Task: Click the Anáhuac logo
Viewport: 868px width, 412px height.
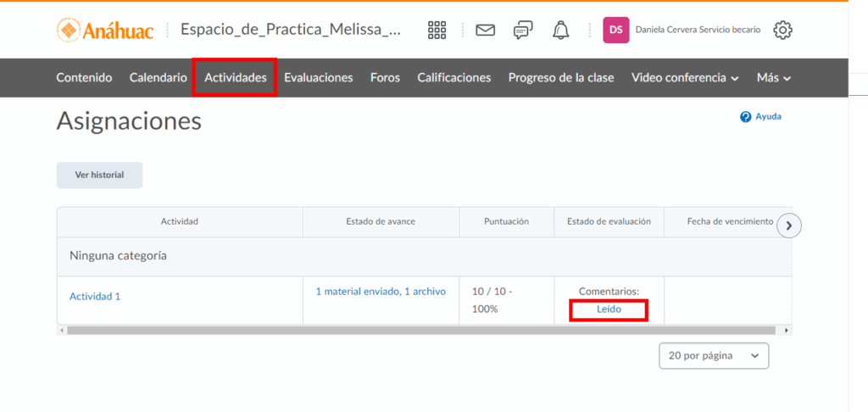Action: (105, 31)
